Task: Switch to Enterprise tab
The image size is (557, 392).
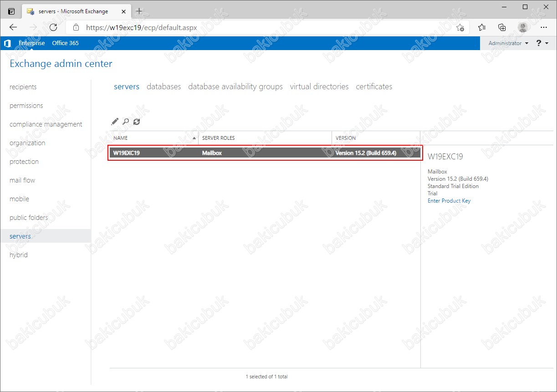Action: (x=31, y=43)
